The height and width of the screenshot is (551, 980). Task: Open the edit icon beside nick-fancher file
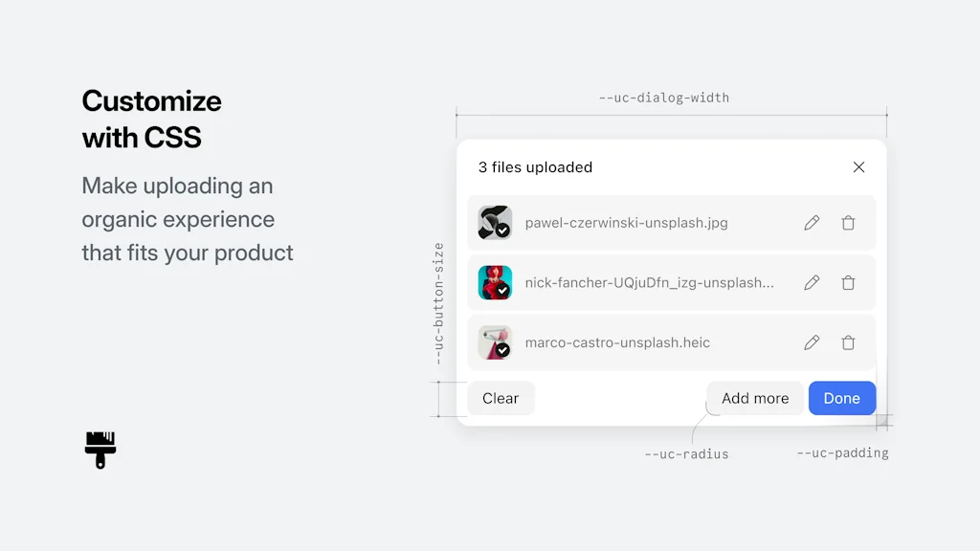pos(812,282)
